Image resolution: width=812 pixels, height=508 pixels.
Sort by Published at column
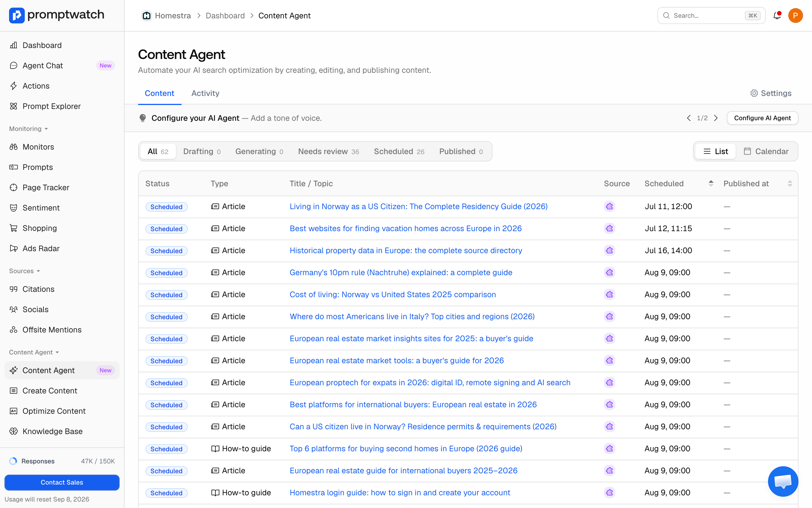(x=790, y=183)
